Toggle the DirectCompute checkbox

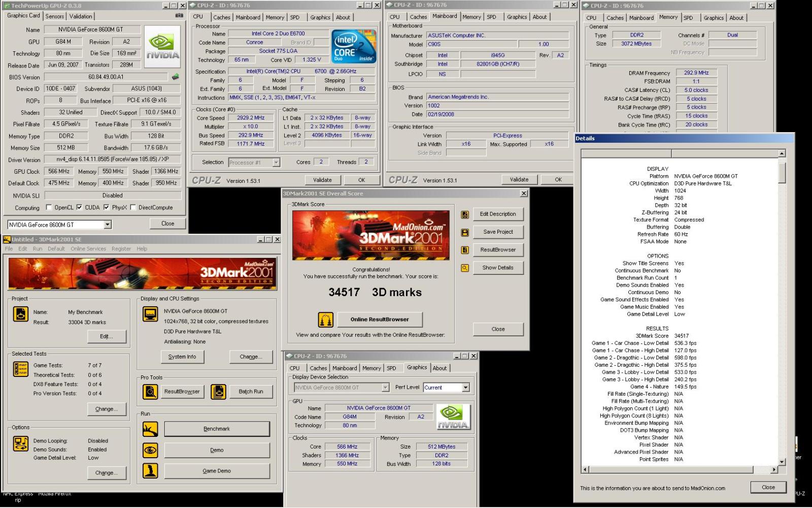[x=132, y=207]
